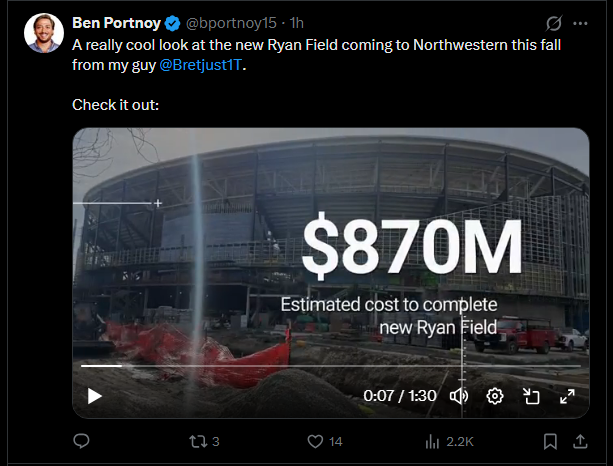Enter fullscreen with the expand icon
The height and width of the screenshot is (466, 613).
[x=567, y=395]
